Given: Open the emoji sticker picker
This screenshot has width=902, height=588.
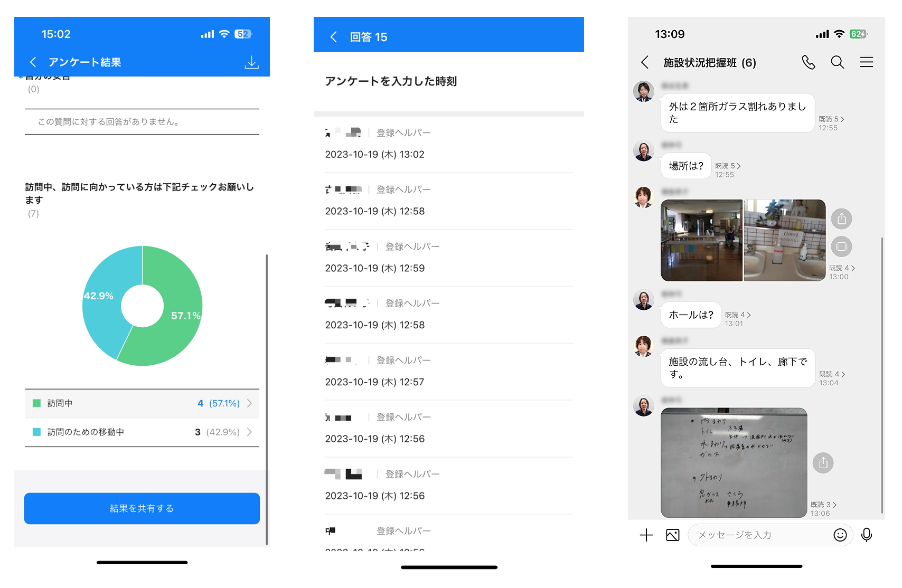Looking at the screenshot, I should point(840,535).
